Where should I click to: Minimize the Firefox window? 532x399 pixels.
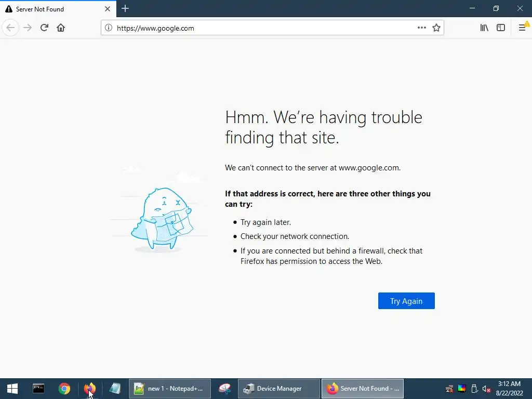pyautogui.click(x=472, y=8)
